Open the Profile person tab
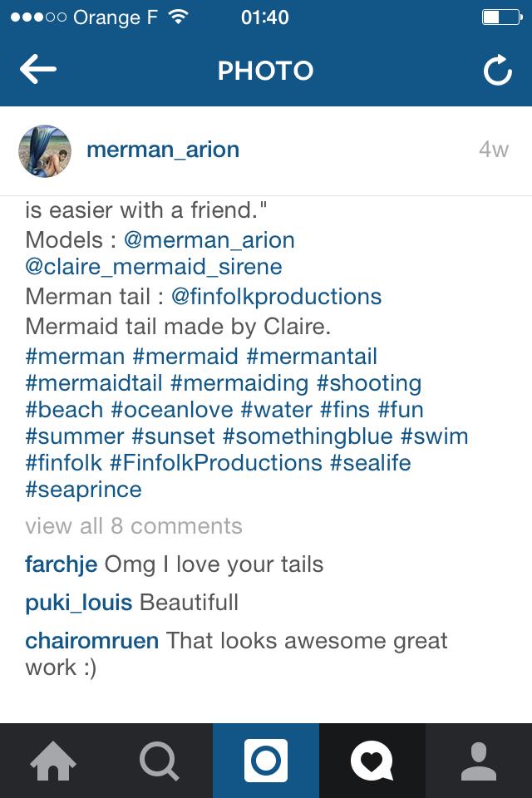The image size is (532, 798). pyautogui.click(x=479, y=761)
